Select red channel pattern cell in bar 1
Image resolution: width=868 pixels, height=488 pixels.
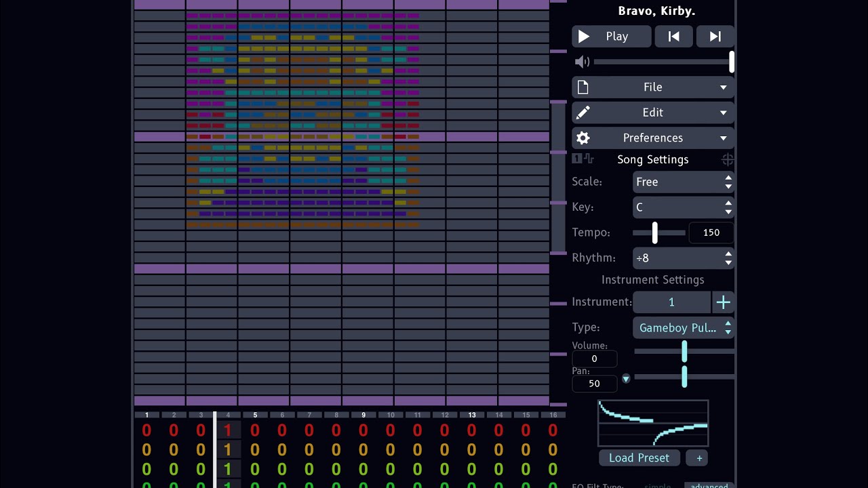[146, 430]
